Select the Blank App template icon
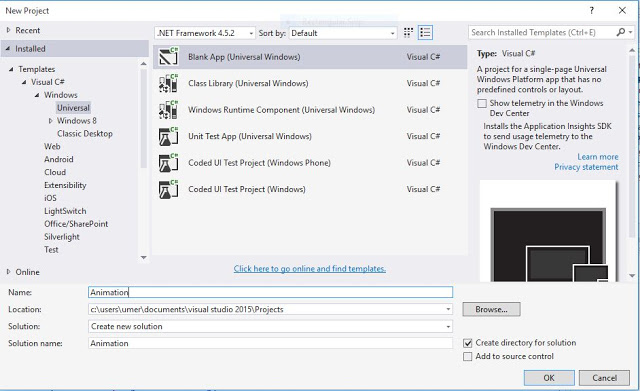Screen dimensions: 640x391 169,57
